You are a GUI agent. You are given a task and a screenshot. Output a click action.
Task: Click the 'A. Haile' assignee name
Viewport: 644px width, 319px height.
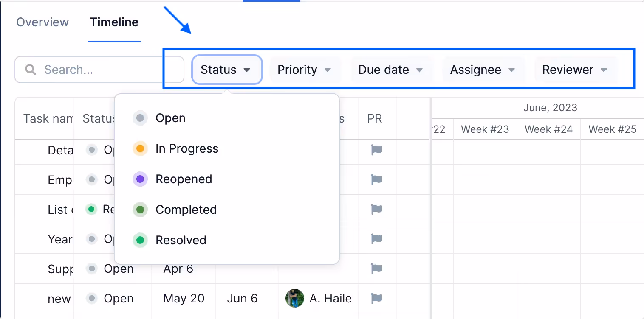tap(330, 299)
